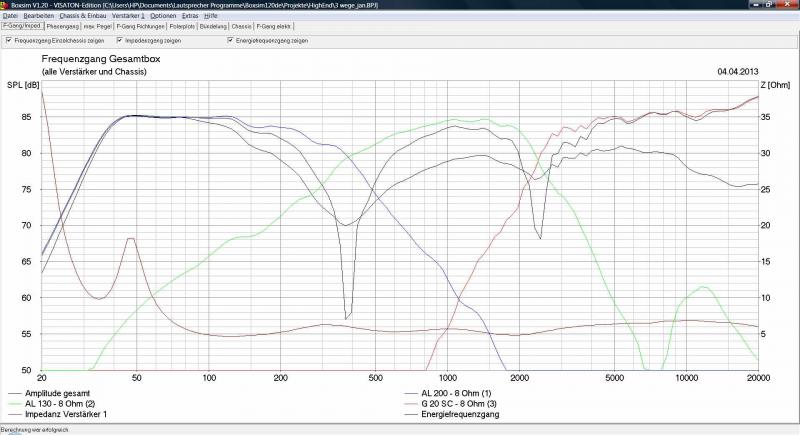
Task: Open the F-Gang Richtungen tab
Action: tap(141, 26)
